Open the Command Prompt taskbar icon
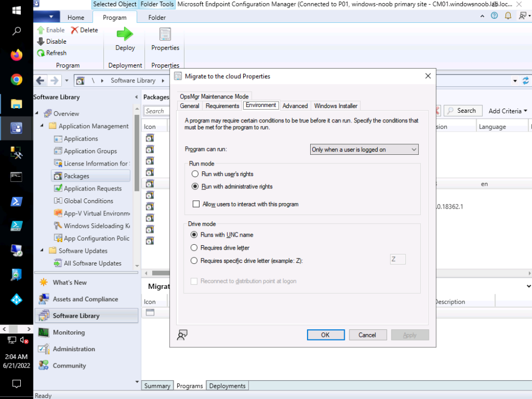 pos(16,177)
